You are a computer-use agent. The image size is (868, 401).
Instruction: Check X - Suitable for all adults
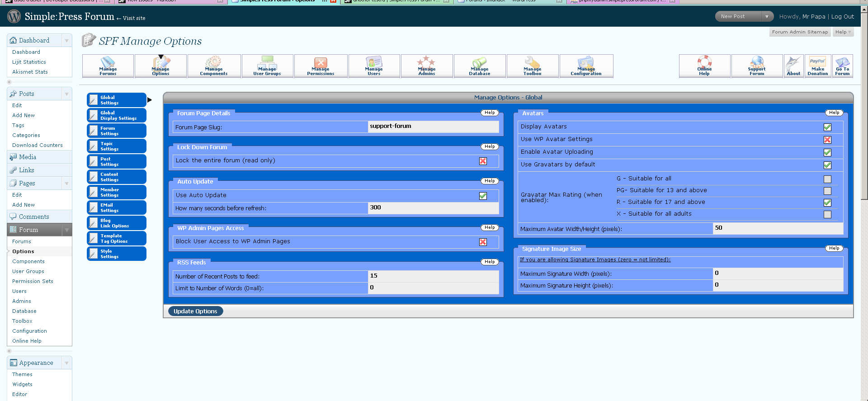click(x=827, y=214)
